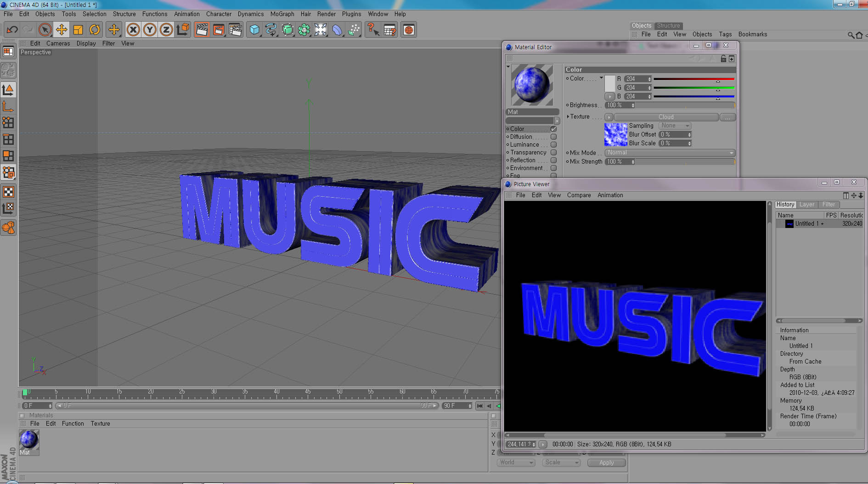Enable the Environment channel checkbox
The image size is (868, 484).
tap(553, 168)
